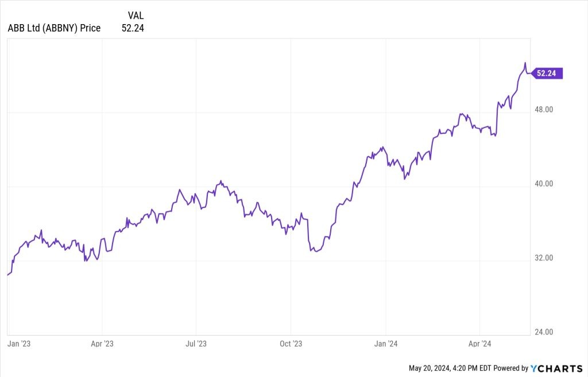Click the Jan '24 x-axis label
The width and height of the screenshot is (588, 377).
386,344
